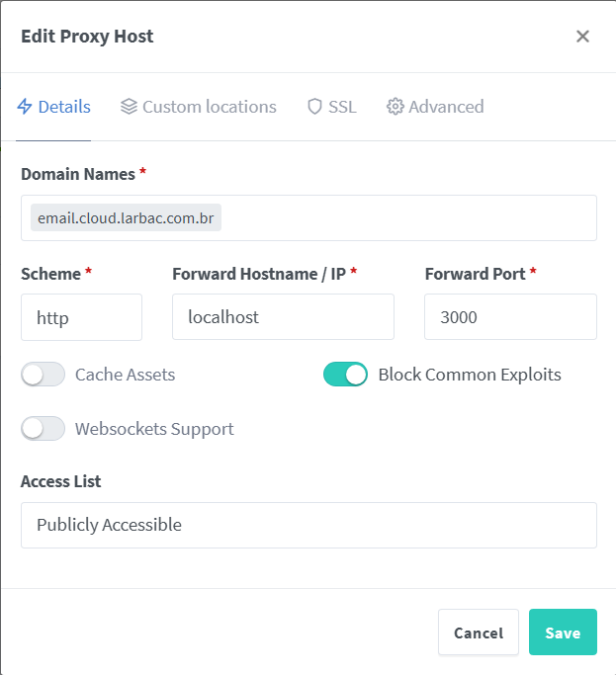Click the Cancel button
Image resolution: width=616 pixels, height=675 pixels.
479,633
